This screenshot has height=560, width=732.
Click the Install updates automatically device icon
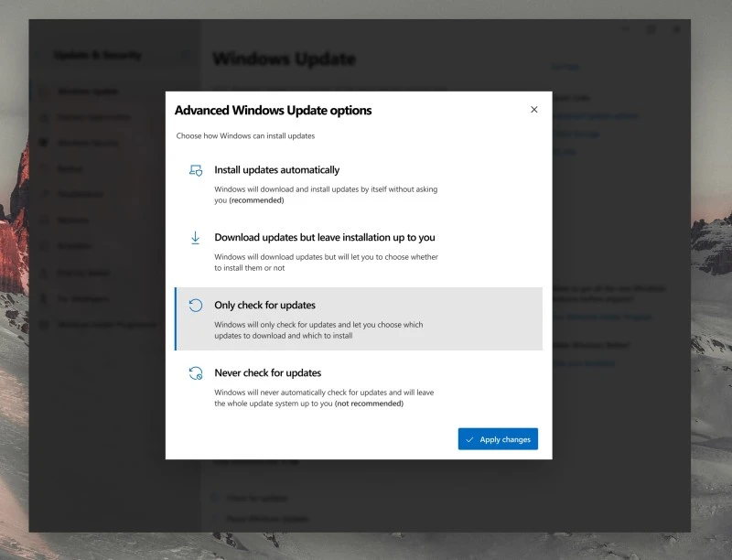tap(195, 170)
